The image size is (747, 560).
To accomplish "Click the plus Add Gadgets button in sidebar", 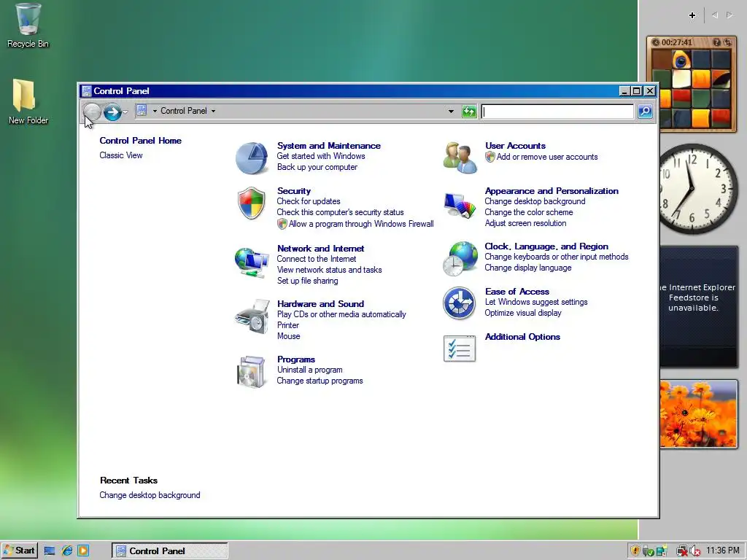I will point(692,15).
